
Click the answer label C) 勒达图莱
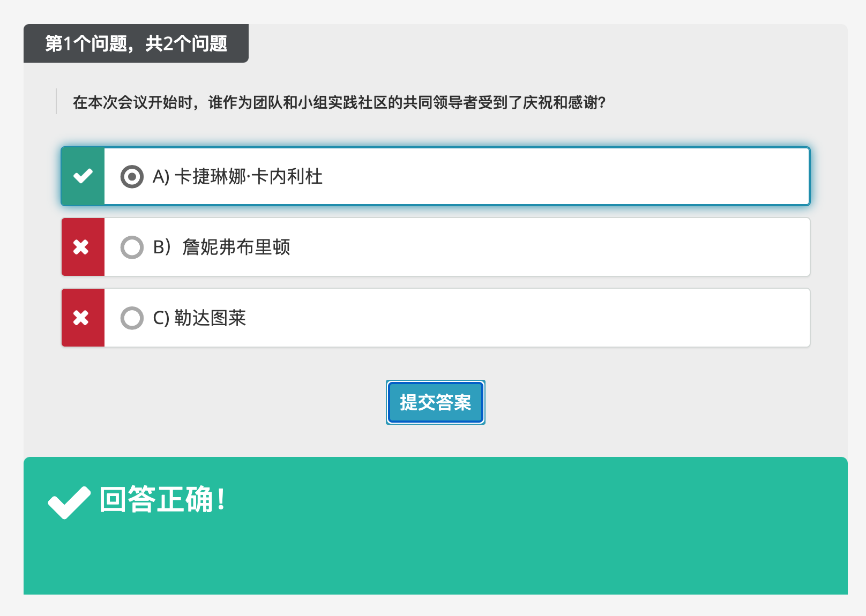click(x=199, y=318)
